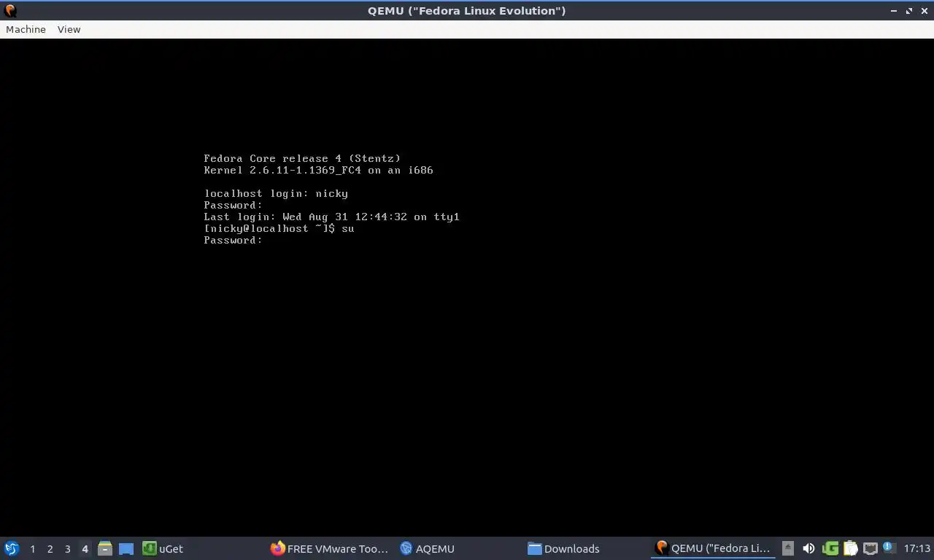Viewport: 934px width, 560px height.
Task: Select the QEMU Fedora taskbar entry
Action: [713, 548]
